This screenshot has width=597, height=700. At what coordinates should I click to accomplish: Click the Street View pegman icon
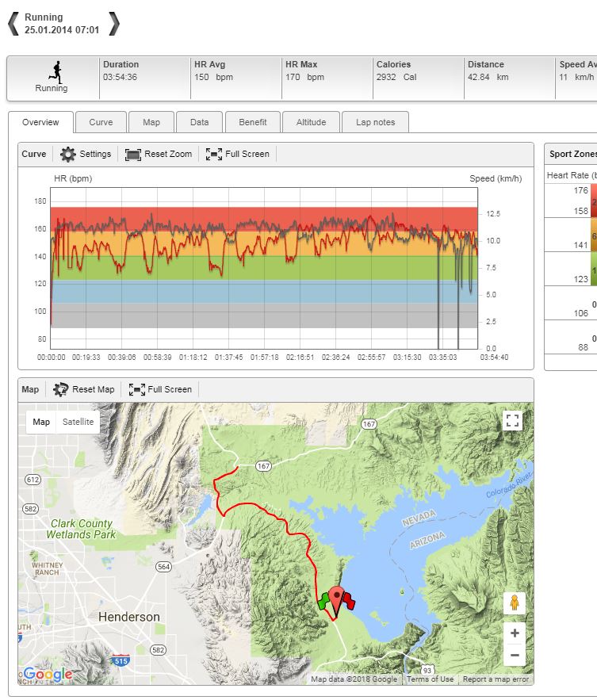[515, 603]
